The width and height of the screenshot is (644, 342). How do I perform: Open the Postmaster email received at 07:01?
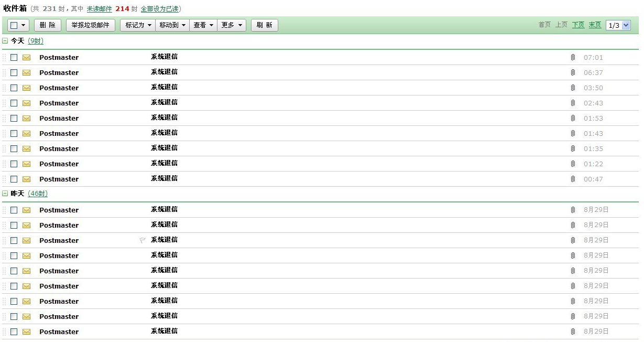click(x=59, y=58)
